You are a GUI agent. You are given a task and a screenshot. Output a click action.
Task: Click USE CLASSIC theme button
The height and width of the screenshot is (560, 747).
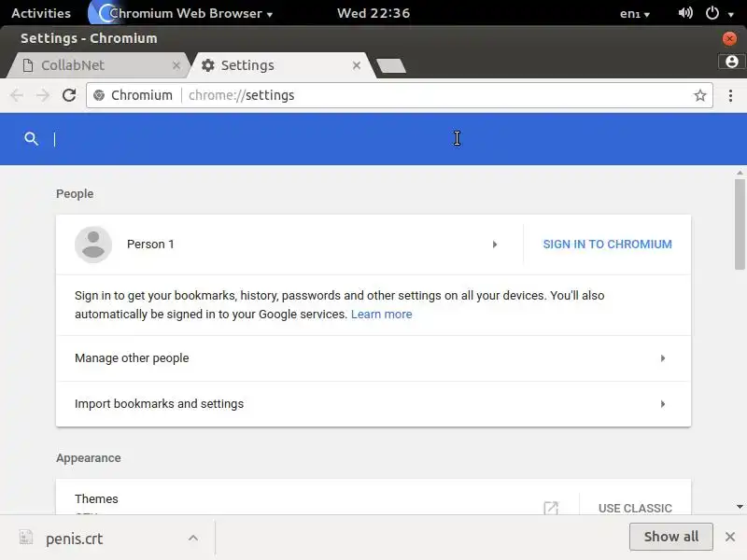[x=635, y=508]
